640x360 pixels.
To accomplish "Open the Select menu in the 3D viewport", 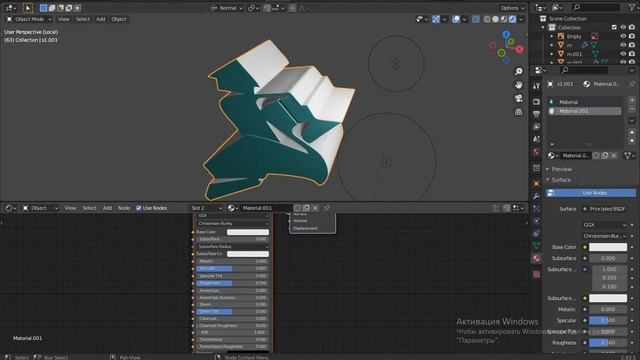I will [82, 19].
